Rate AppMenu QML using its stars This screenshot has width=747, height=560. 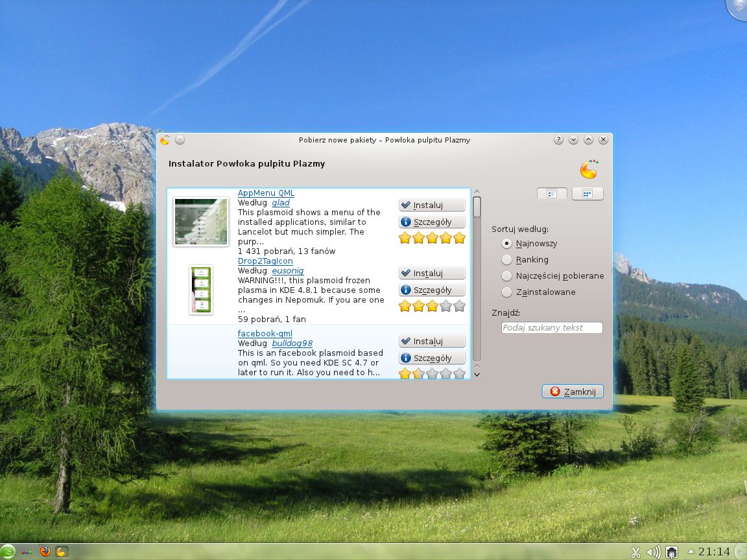pyautogui.click(x=432, y=238)
